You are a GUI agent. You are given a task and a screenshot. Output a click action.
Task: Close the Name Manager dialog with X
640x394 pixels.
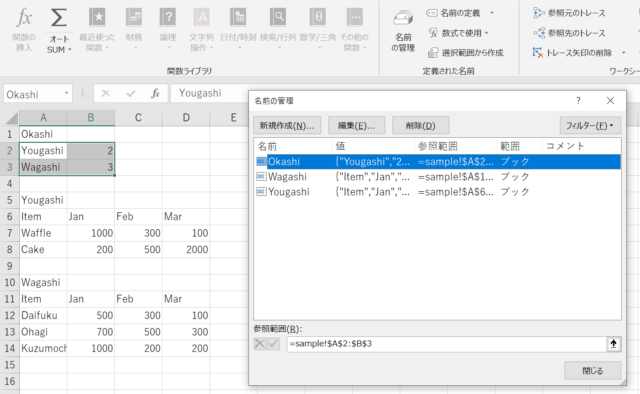tap(610, 100)
